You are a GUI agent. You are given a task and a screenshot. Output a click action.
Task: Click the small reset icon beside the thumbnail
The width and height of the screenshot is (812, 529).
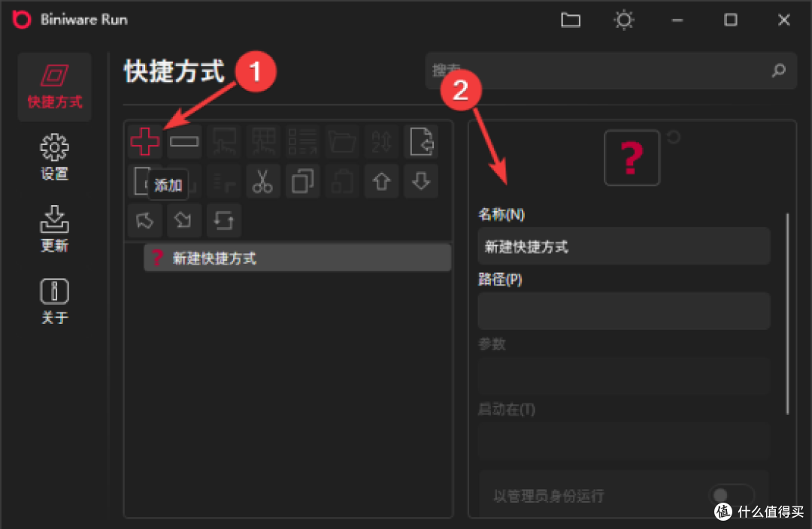(x=673, y=138)
